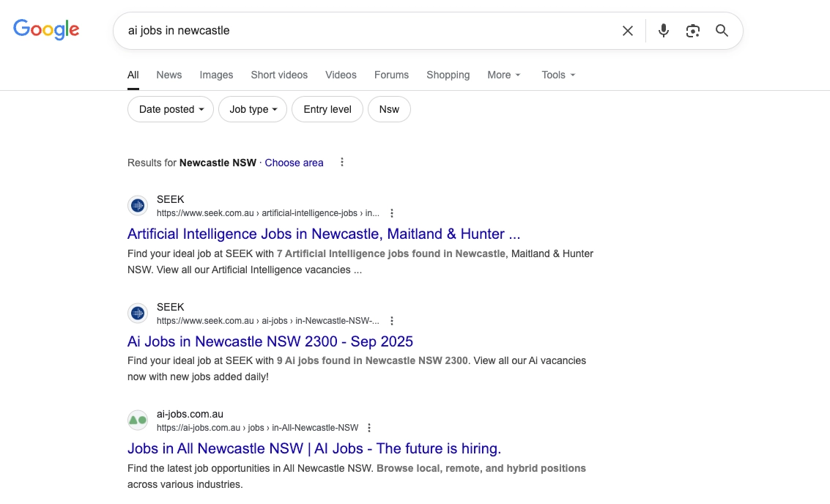The width and height of the screenshot is (830, 504).
Task: Open Ai Jobs in Newcastle NSW 2300 link
Action: point(270,341)
